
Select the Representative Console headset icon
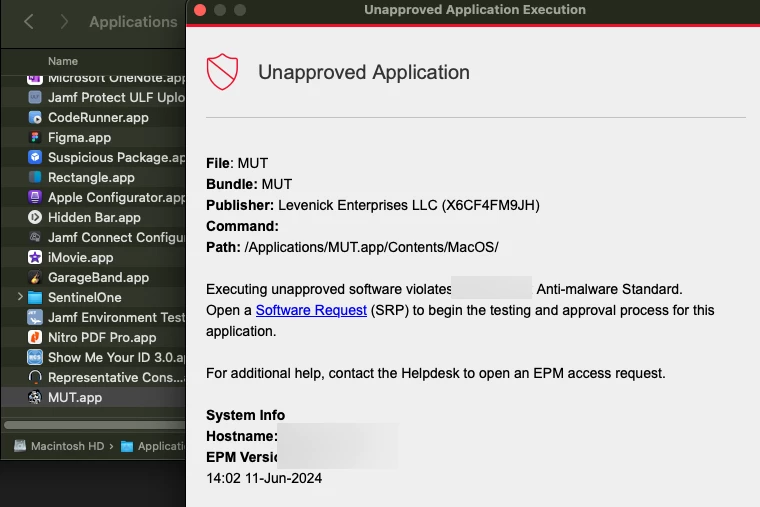click(34, 377)
